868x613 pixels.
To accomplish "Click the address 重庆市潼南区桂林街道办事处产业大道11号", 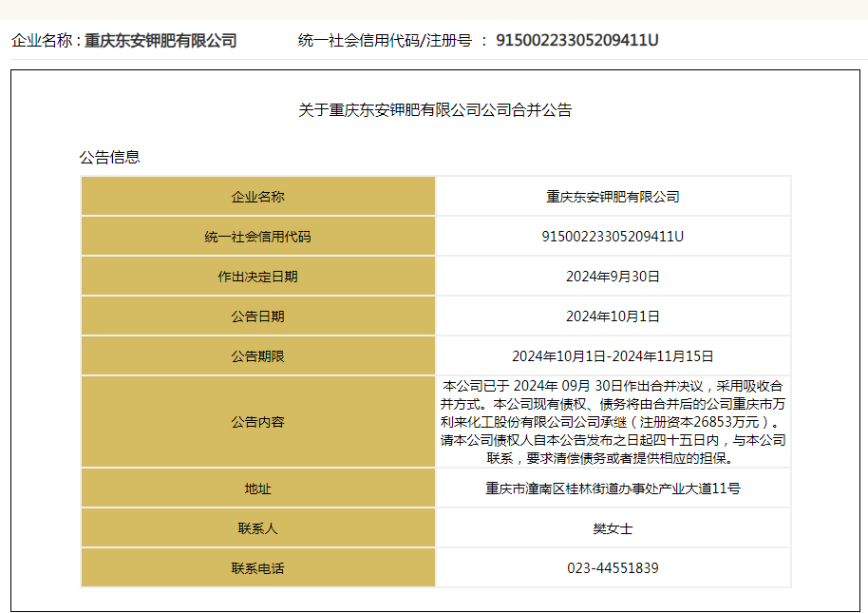I will click(x=613, y=488).
